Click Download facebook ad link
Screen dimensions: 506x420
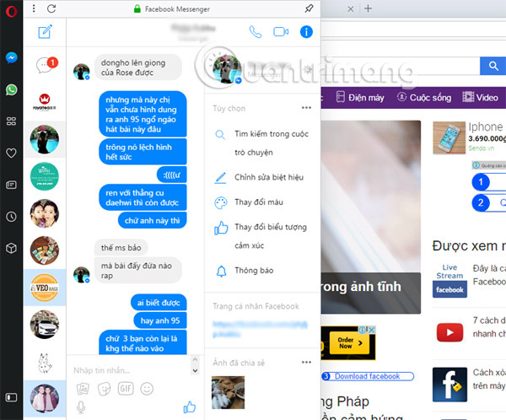tap(368, 376)
